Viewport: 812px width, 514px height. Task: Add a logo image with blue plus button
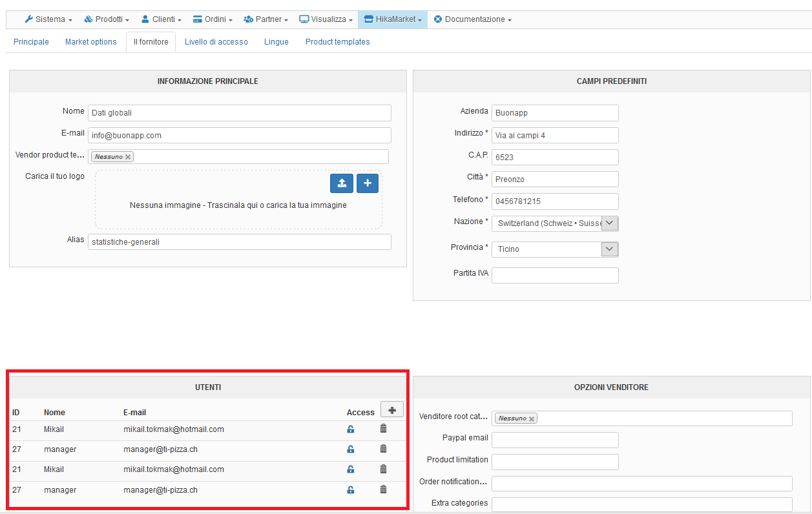pyautogui.click(x=367, y=183)
